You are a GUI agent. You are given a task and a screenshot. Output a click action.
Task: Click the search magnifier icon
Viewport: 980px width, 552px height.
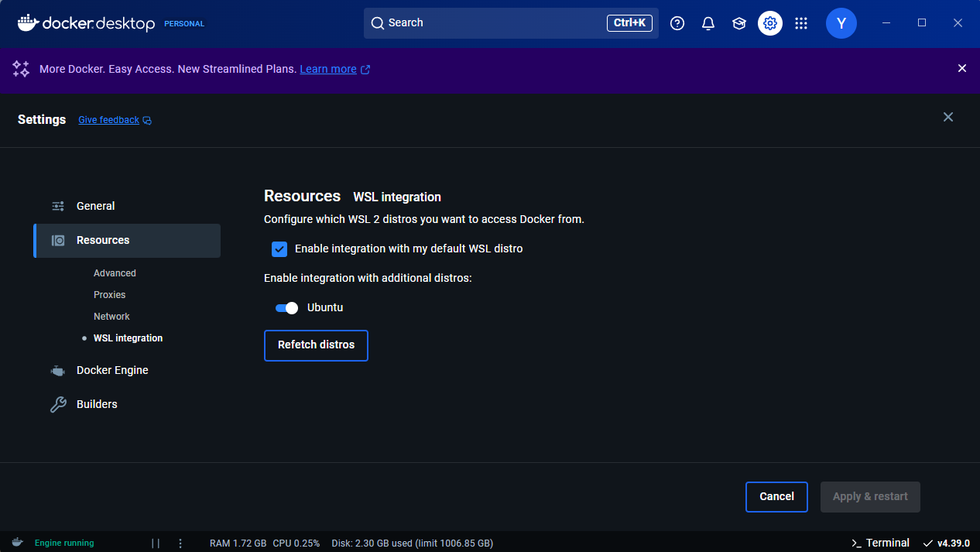[x=378, y=23]
